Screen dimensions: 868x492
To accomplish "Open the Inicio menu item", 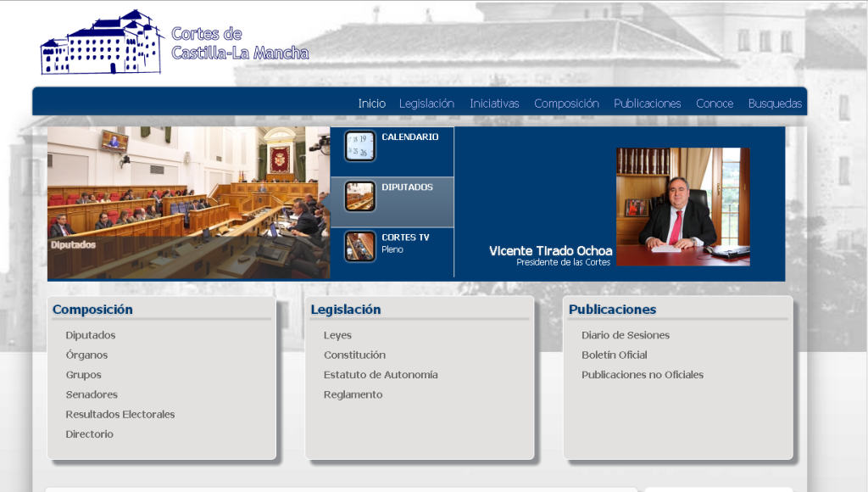I will click(371, 103).
